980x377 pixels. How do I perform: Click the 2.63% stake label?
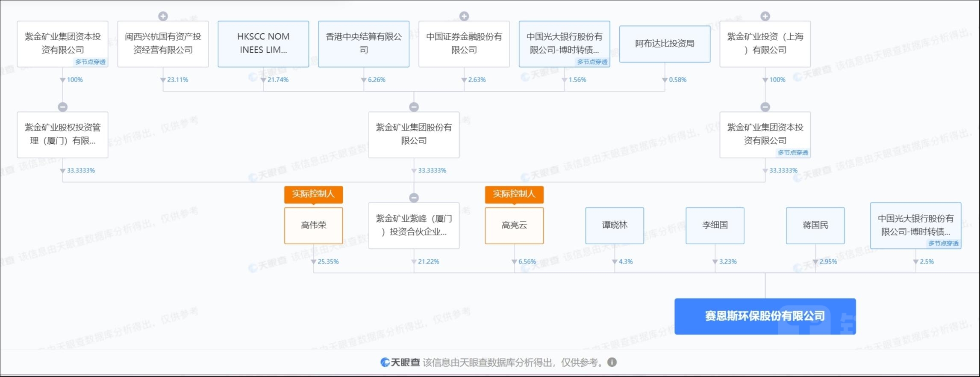[x=477, y=80]
